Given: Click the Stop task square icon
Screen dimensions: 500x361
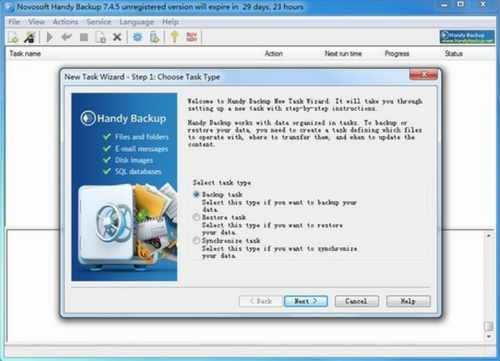Looking at the screenshot, I should [x=84, y=37].
